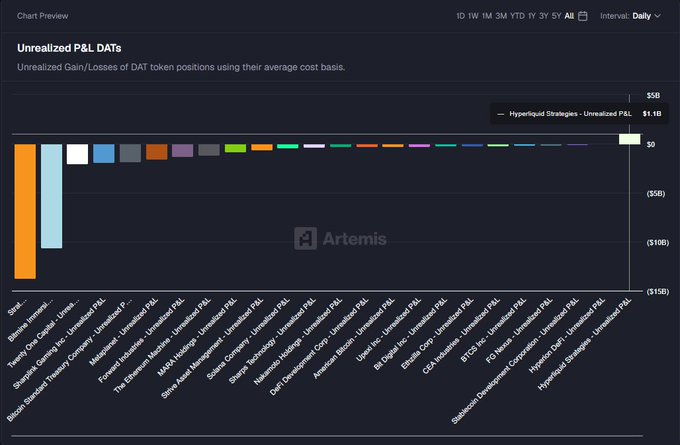Click the orange Strive Asset Management bar

pos(262,147)
